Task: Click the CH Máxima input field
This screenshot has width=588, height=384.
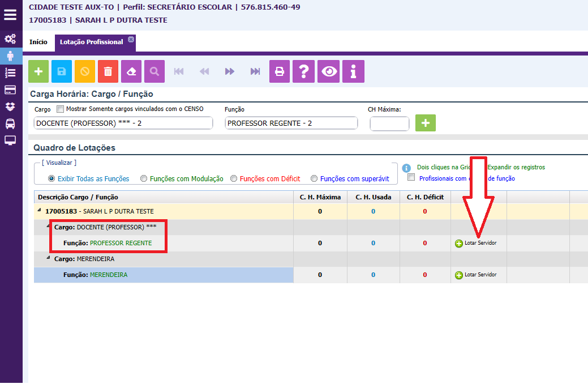Action: point(389,123)
